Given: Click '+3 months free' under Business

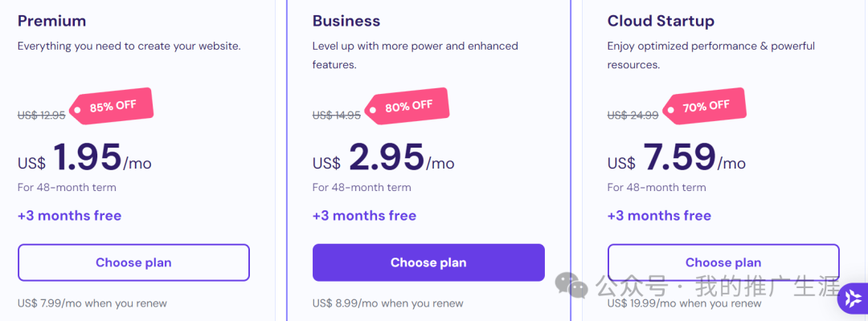Looking at the screenshot, I should (x=364, y=216).
